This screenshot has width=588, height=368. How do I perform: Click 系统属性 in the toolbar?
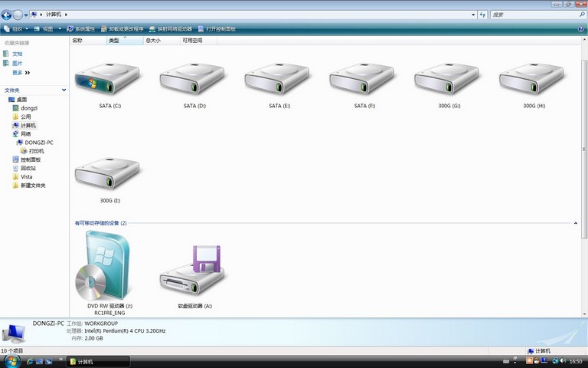[81, 29]
